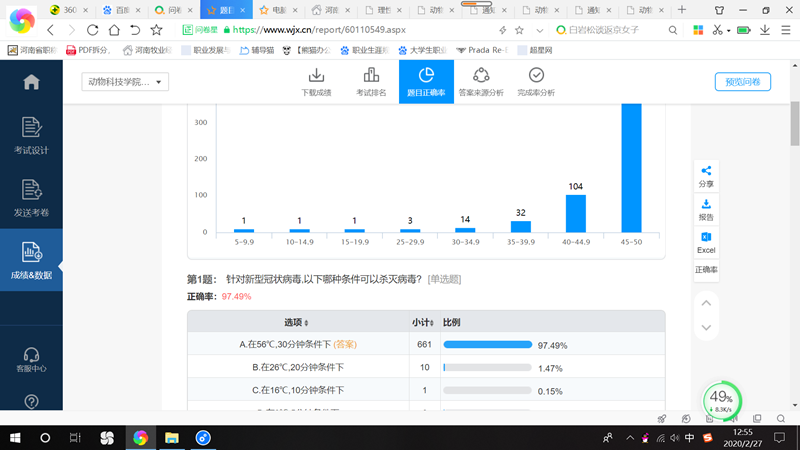Screen dimensions: 800x450
Task: Open 客服中心 headset icon
Action: [x=31, y=359]
